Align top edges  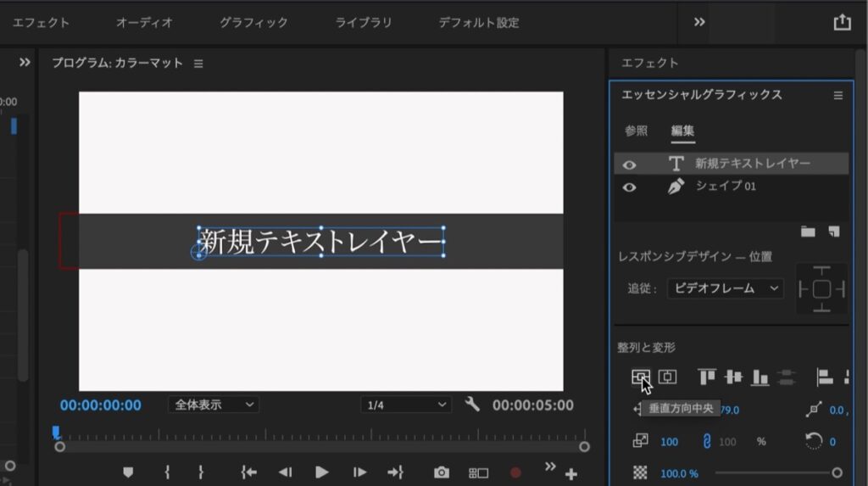click(706, 377)
